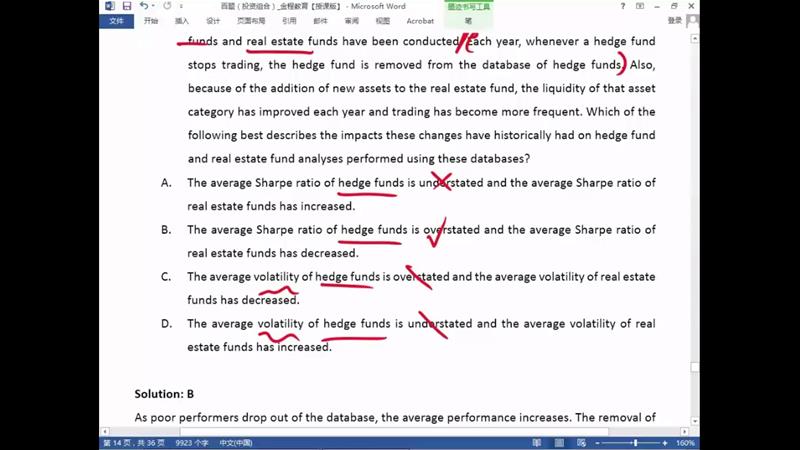Click the 9923 个字 word count indicator
Viewport: 800px width, 450px height.
(x=191, y=443)
